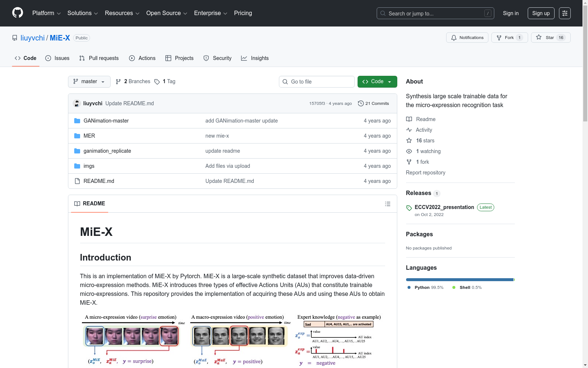Open the green Code dropdown
The height and width of the screenshot is (368, 588).
click(x=377, y=82)
